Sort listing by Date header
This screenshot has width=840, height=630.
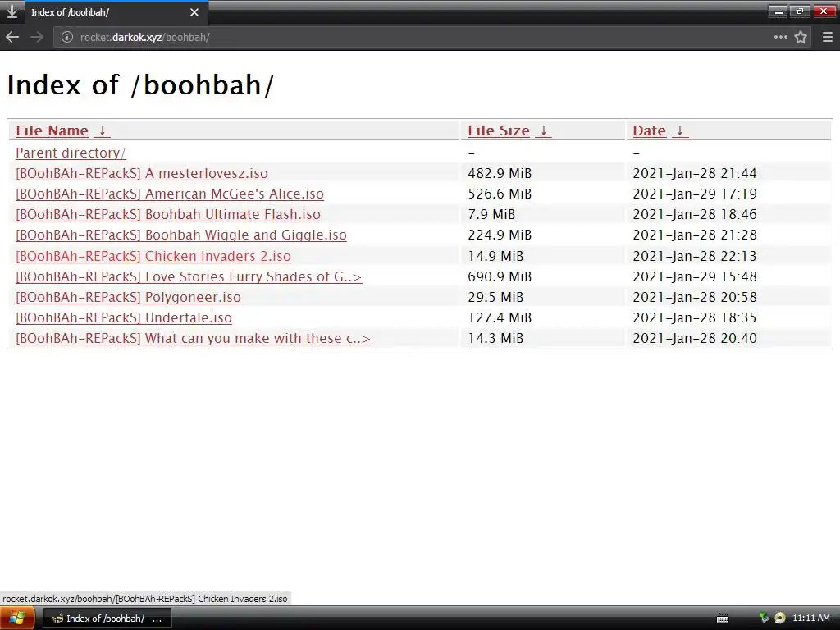(x=650, y=130)
